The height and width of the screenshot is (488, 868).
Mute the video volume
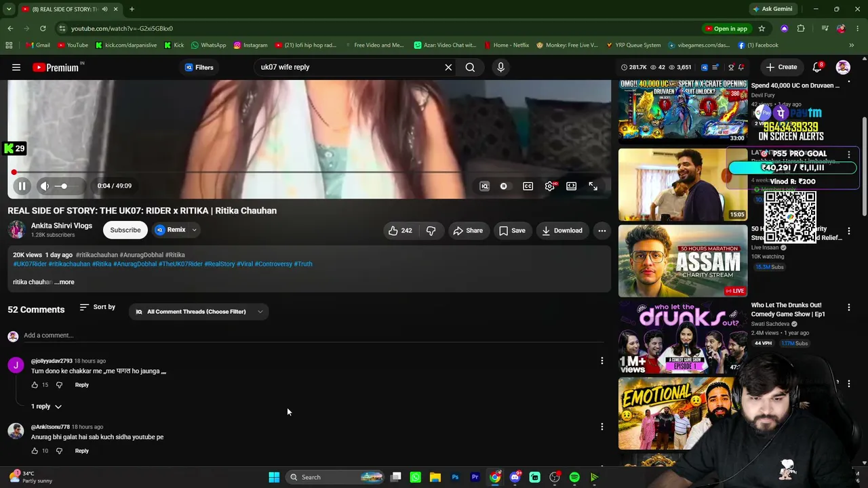[45, 186]
